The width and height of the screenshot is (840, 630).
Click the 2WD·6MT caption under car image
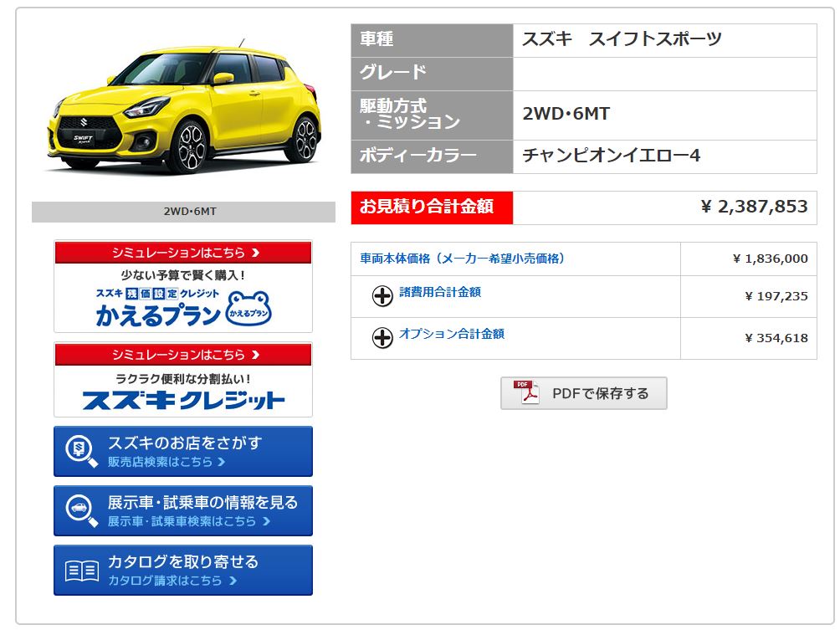[x=190, y=212]
